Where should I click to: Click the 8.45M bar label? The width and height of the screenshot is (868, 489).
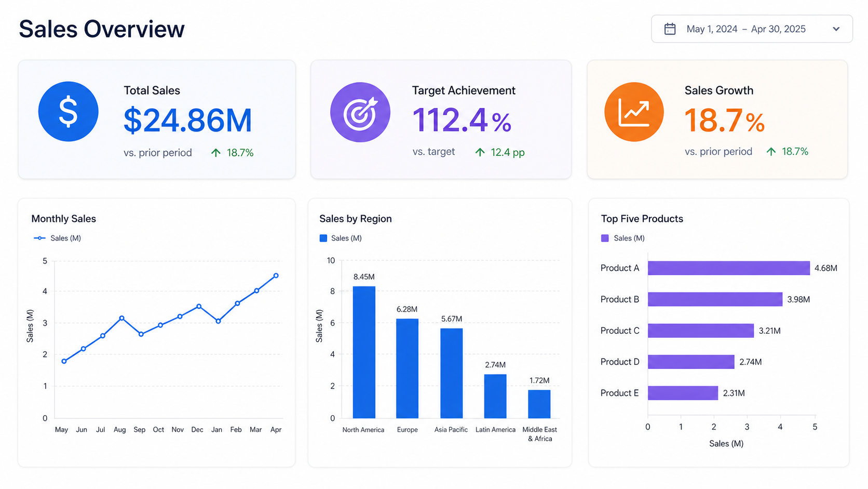click(364, 277)
